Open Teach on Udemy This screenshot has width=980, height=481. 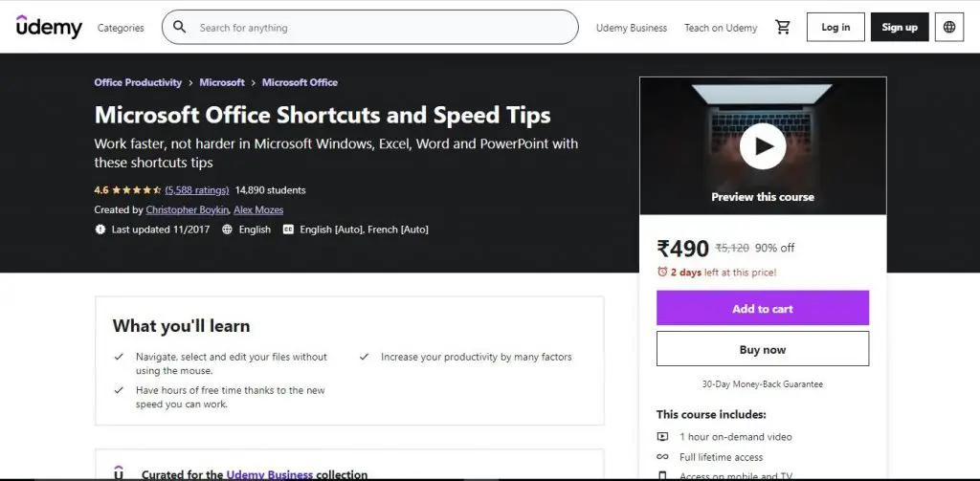click(x=721, y=28)
